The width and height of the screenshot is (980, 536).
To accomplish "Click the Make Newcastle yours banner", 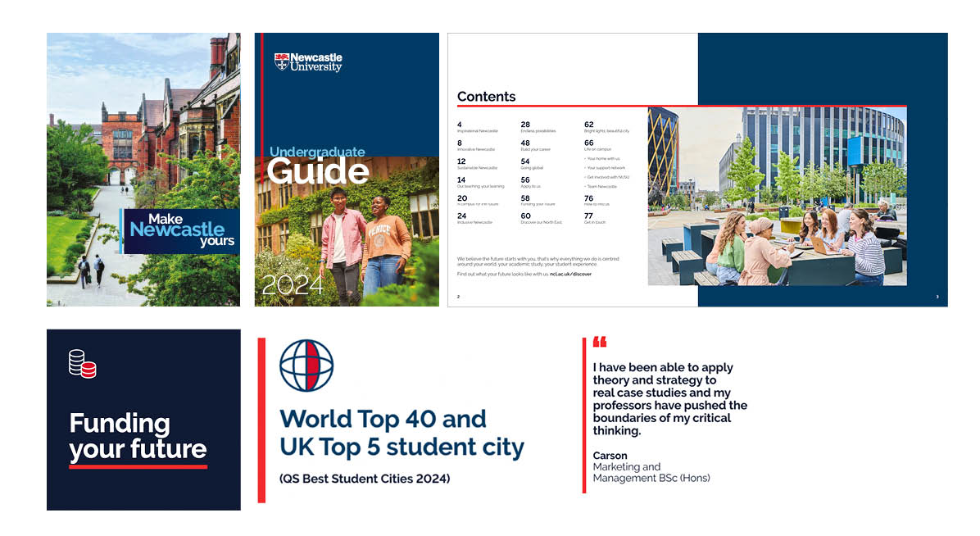I will coord(180,231).
